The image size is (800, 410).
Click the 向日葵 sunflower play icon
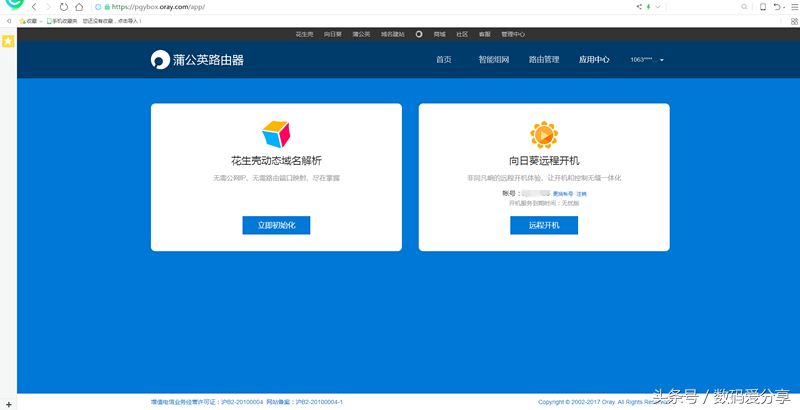pos(544,135)
